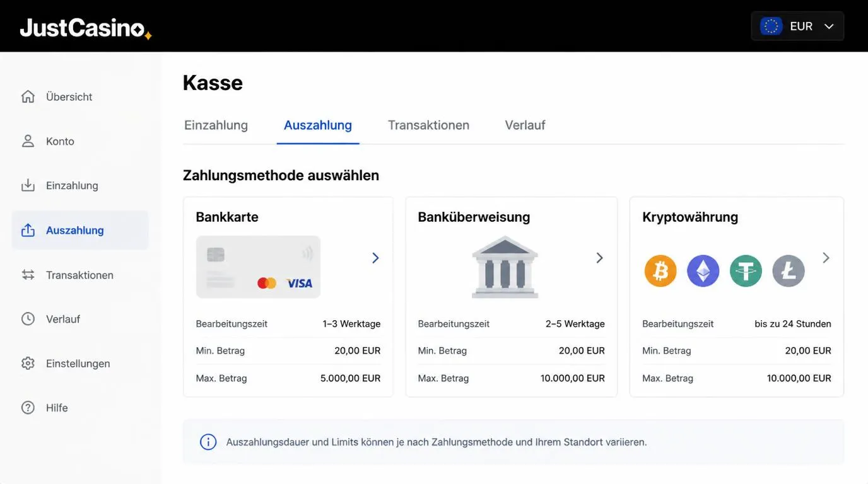Screen dimensions: 868x484
Task: Select the Litecoin icon
Action: tap(789, 271)
